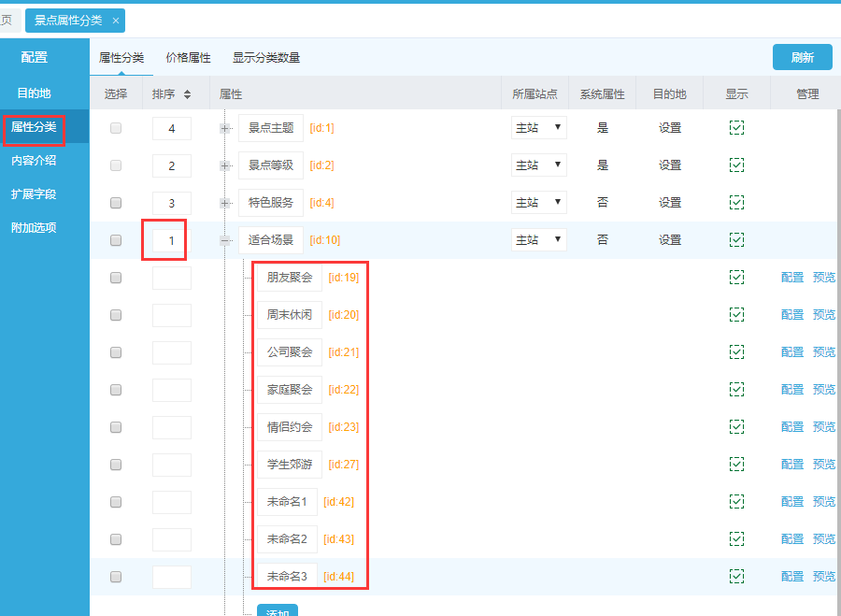Toggle display check icon for 未命名3
The height and width of the screenshot is (616, 841).
pyautogui.click(x=736, y=577)
